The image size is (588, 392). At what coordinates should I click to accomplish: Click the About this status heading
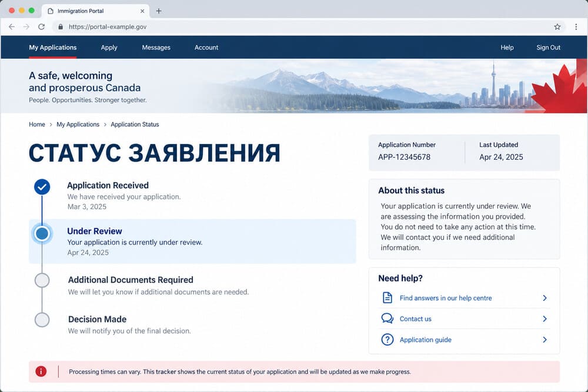pyautogui.click(x=412, y=190)
